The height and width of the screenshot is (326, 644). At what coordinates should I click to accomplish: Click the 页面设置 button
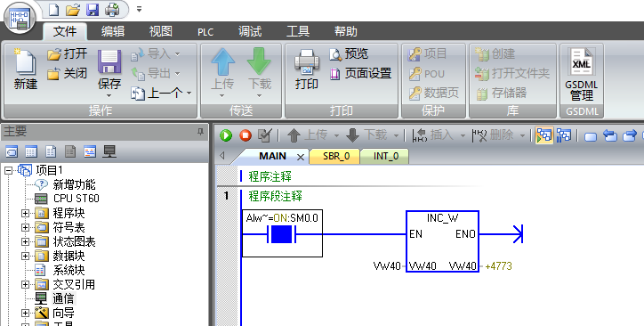(360, 74)
